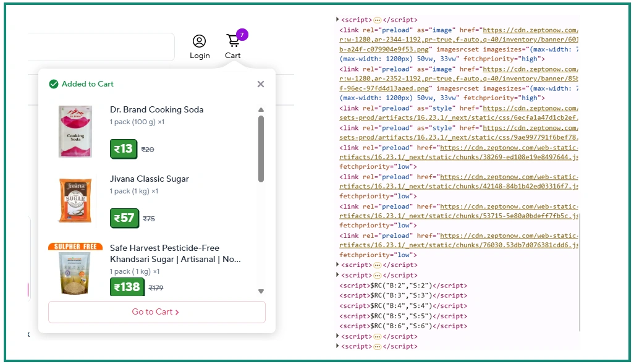
Task: Click the DevTools panel vertical scrollbar
Action: tap(580, 273)
